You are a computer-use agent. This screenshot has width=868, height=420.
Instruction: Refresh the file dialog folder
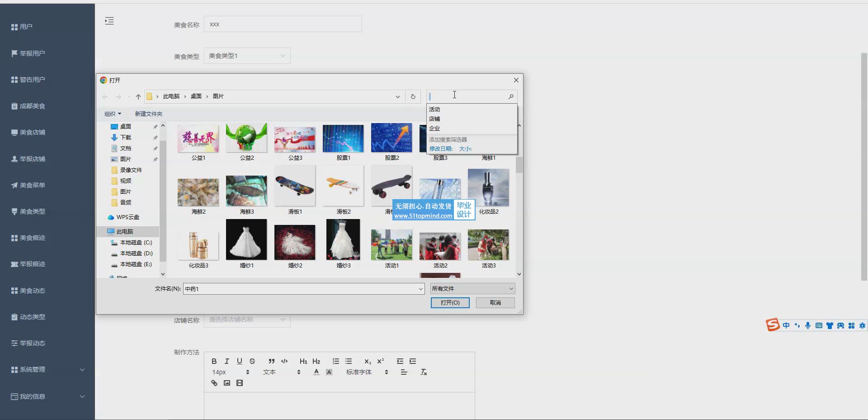pyautogui.click(x=413, y=96)
